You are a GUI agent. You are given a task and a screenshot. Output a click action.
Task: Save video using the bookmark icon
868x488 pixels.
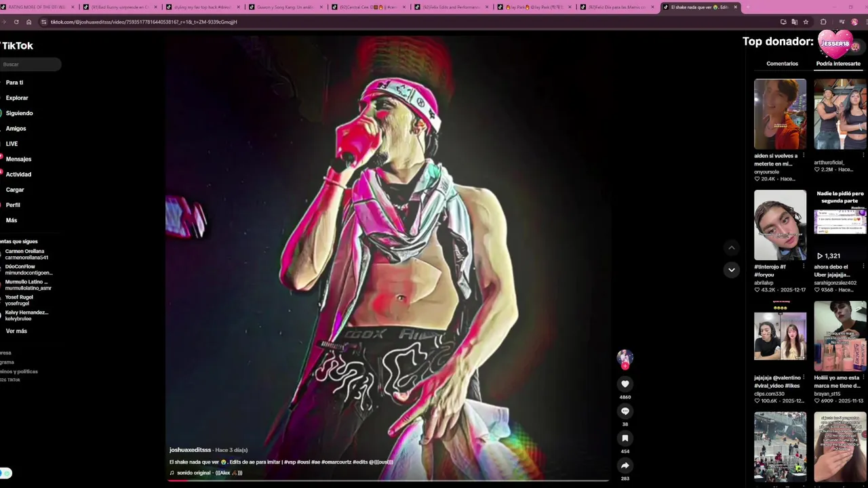coord(625,438)
